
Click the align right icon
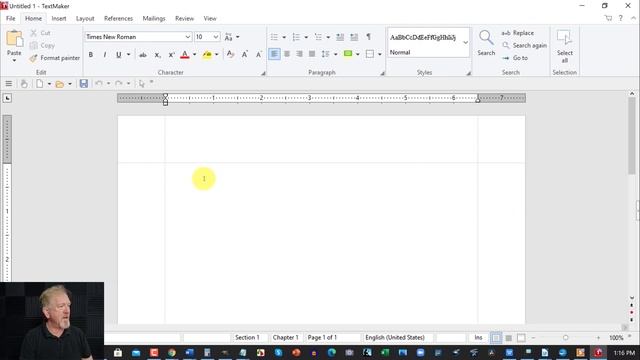[x=300, y=54]
